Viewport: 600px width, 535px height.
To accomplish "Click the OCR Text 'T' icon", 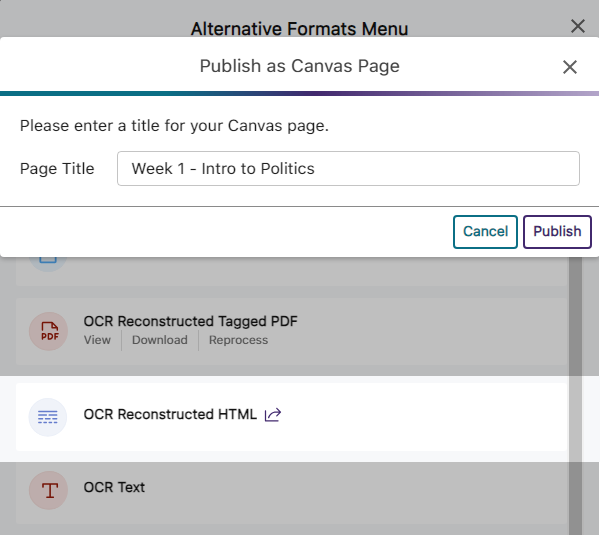I will (x=48, y=490).
